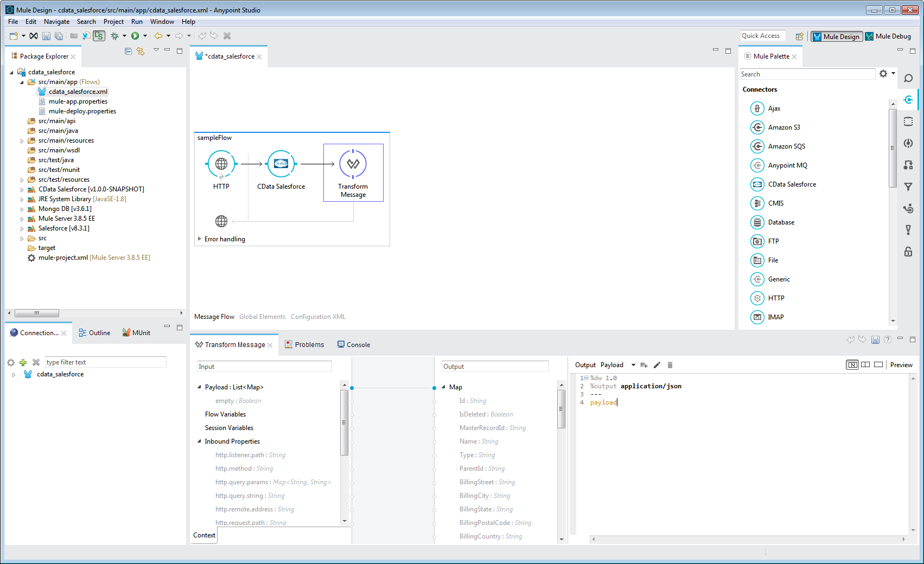Open the Console tab

tap(354, 345)
